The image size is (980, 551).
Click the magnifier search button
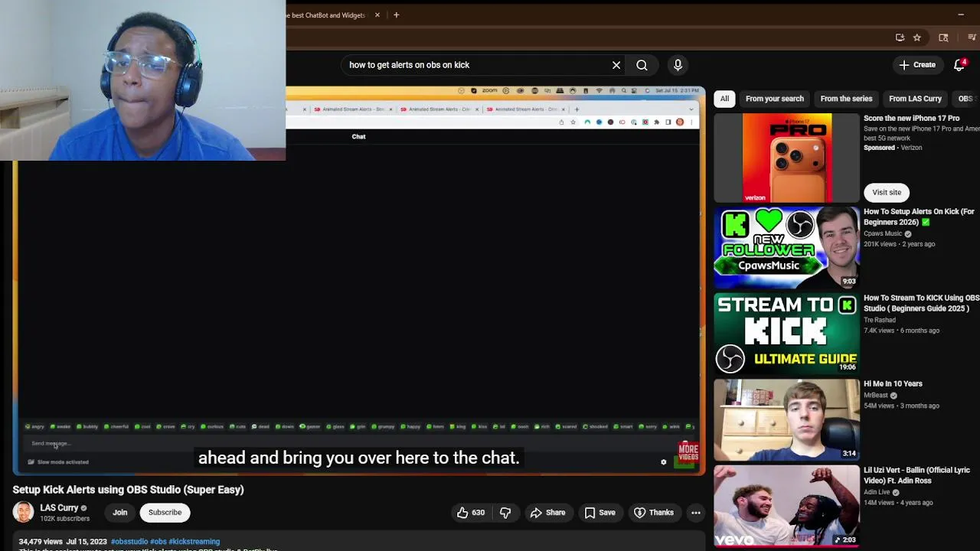click(x=642, y=65)
